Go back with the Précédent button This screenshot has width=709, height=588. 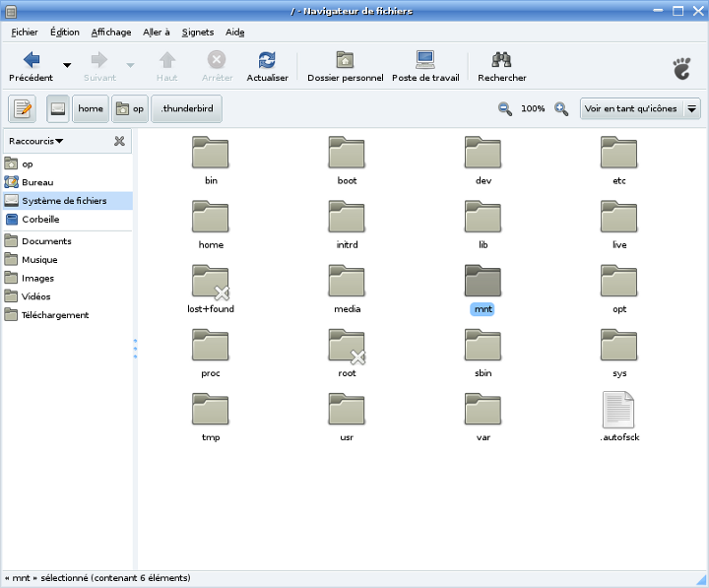(31, 67)
